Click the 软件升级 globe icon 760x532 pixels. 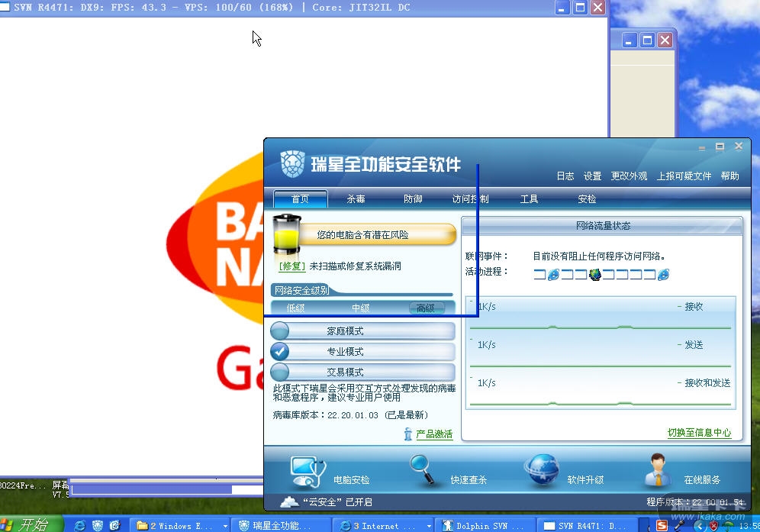coord(542,469)
